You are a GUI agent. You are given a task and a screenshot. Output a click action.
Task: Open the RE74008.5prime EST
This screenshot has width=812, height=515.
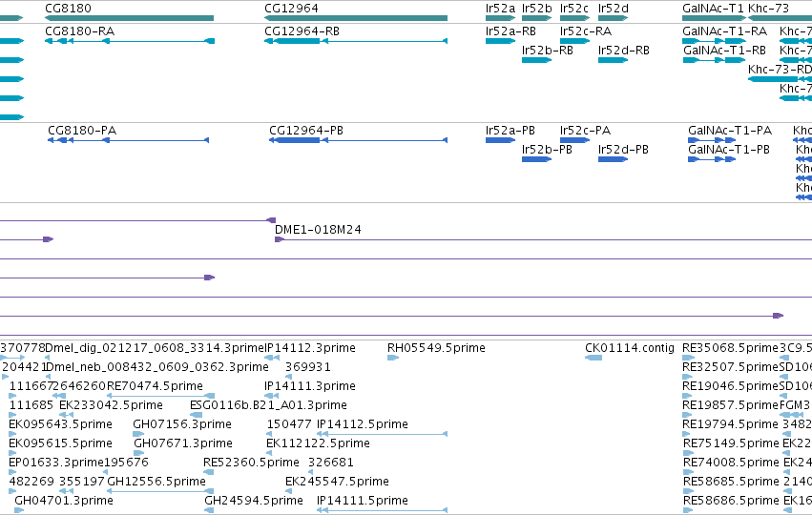[688, 472]
